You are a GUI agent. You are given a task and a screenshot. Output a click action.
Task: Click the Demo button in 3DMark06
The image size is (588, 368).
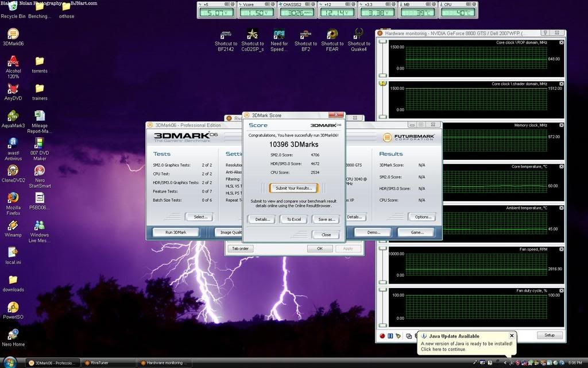(x=373, y=232)
